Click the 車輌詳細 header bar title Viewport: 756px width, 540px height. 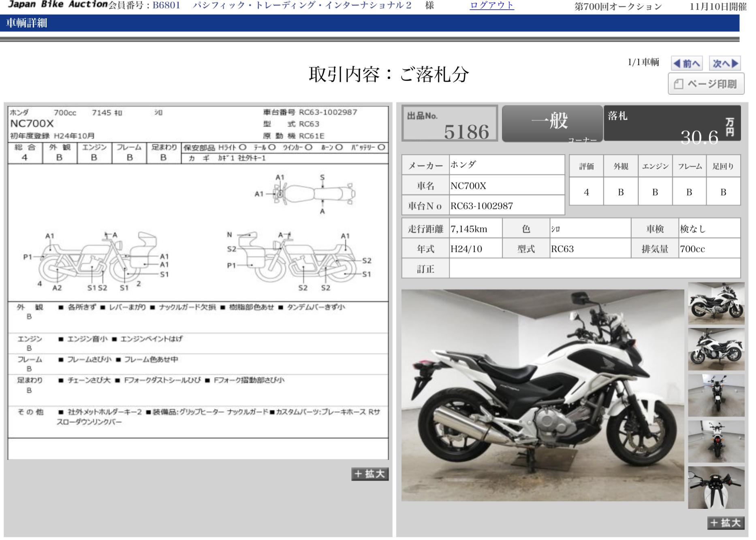[x=27, y=23]
